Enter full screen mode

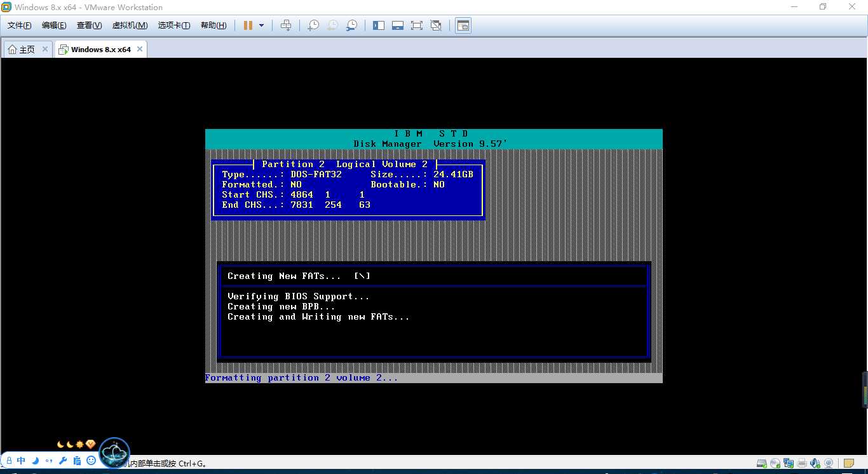click(417, 25)
